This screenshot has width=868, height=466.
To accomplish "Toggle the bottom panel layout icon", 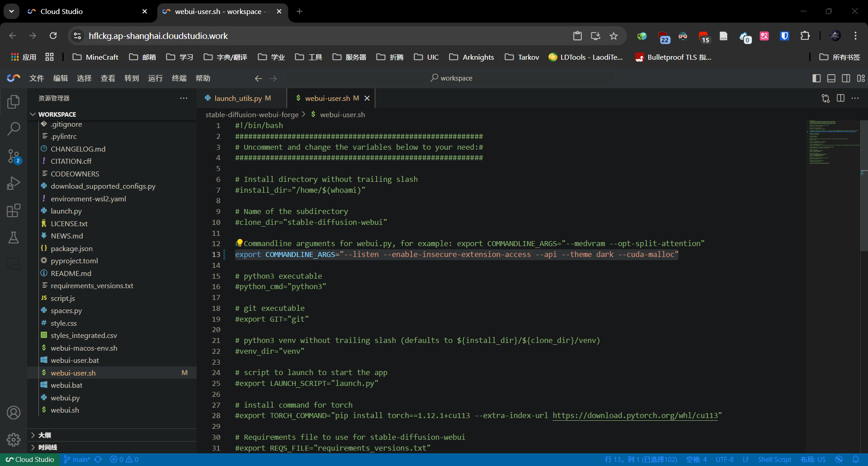I will 831,78.
